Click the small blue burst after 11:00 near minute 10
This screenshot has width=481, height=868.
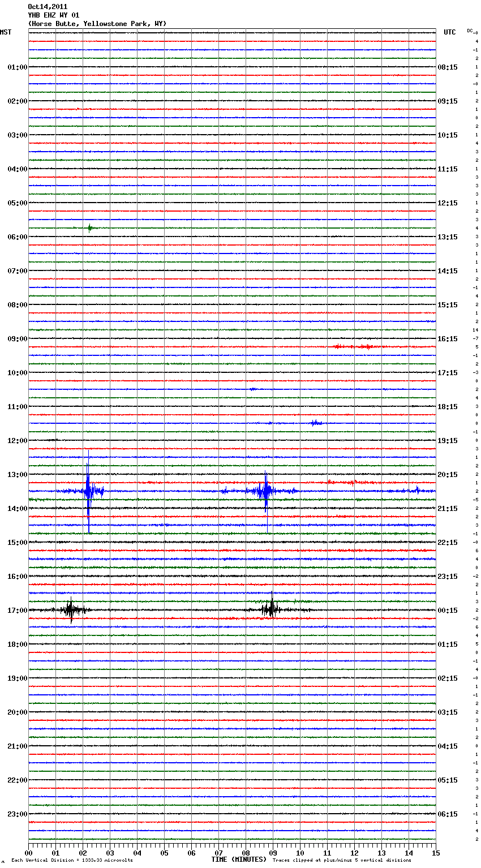tap(316, 423)
